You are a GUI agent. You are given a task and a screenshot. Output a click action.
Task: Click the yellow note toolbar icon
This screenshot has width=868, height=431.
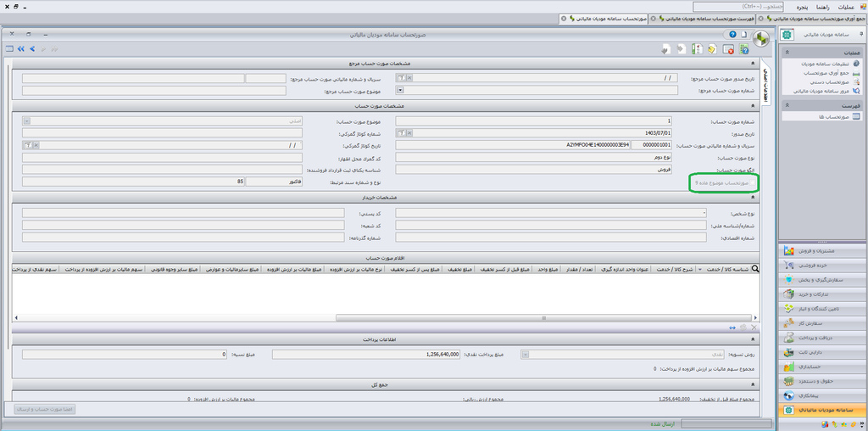pyautogui.click(x=713, y=49)
